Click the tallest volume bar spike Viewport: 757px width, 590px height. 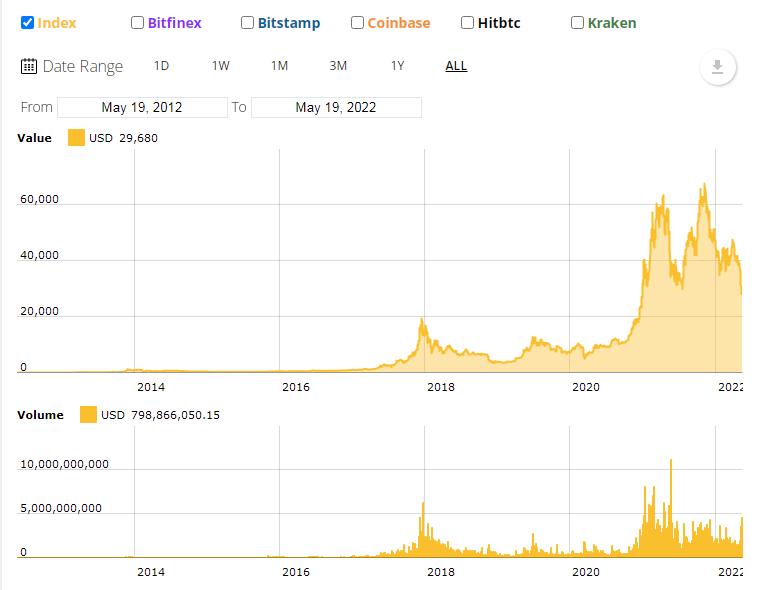[671, 461]
